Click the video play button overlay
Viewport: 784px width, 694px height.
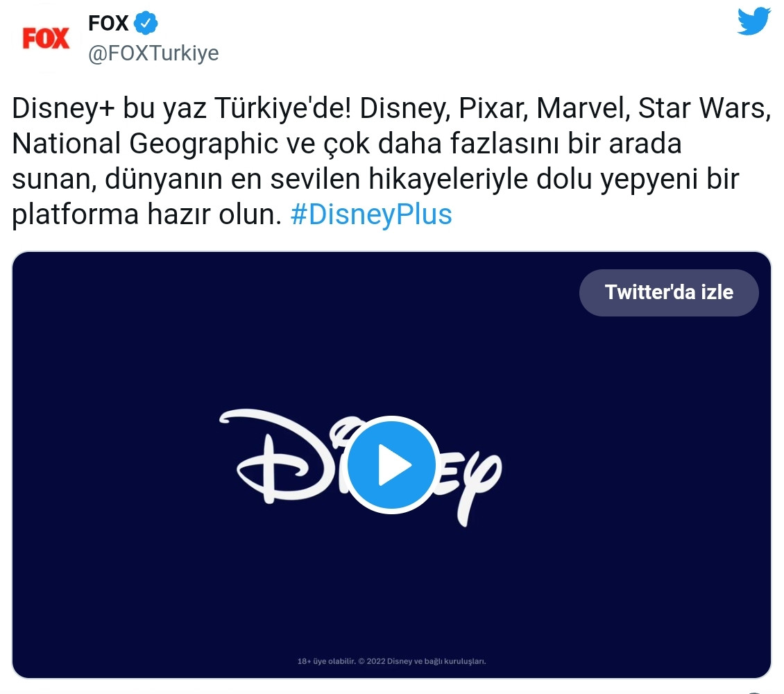coord(391,465)
